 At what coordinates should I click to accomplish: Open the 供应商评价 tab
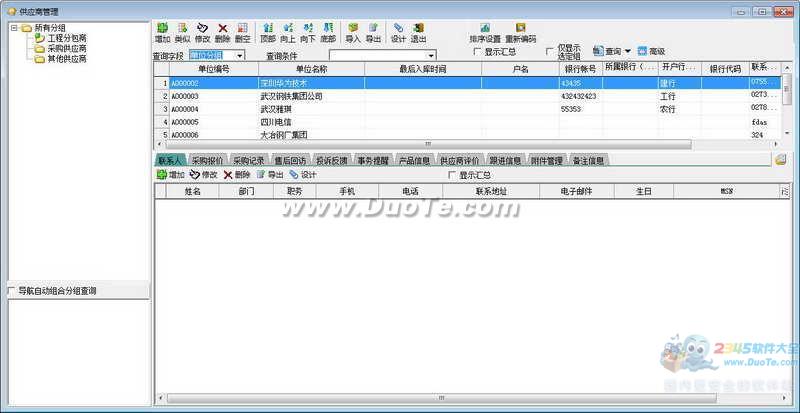pyautogui.click(x=460, y=160)
